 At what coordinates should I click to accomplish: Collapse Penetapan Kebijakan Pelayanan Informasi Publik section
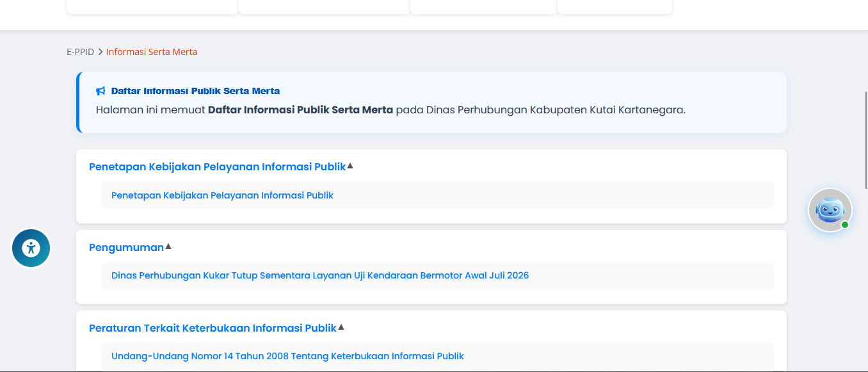(221, 166)
